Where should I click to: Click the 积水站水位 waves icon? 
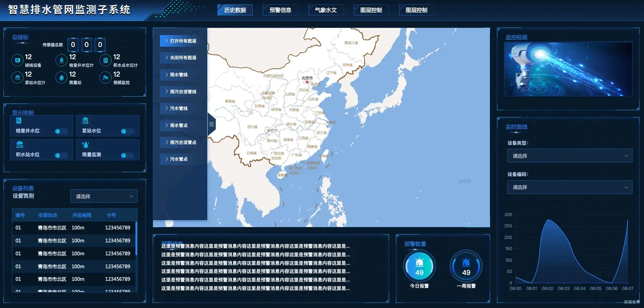pos(19,145)
